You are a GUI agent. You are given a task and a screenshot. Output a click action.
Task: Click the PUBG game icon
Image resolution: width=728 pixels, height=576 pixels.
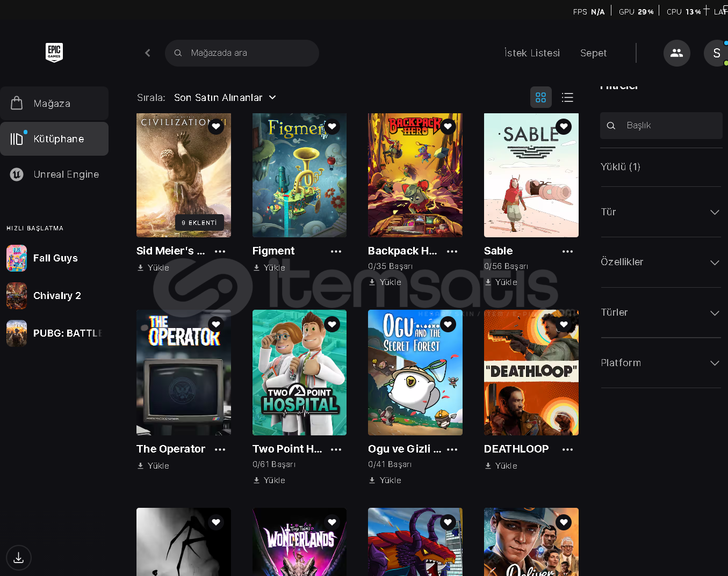tap(17, 333)
